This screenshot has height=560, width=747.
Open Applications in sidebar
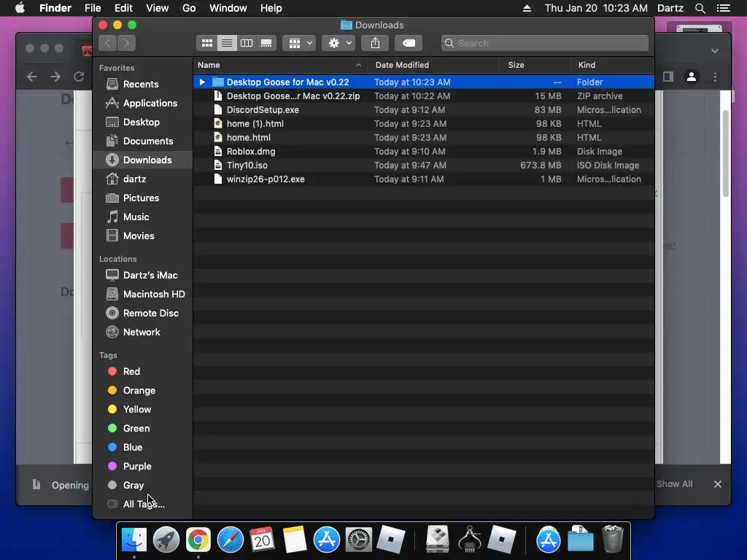143,103
